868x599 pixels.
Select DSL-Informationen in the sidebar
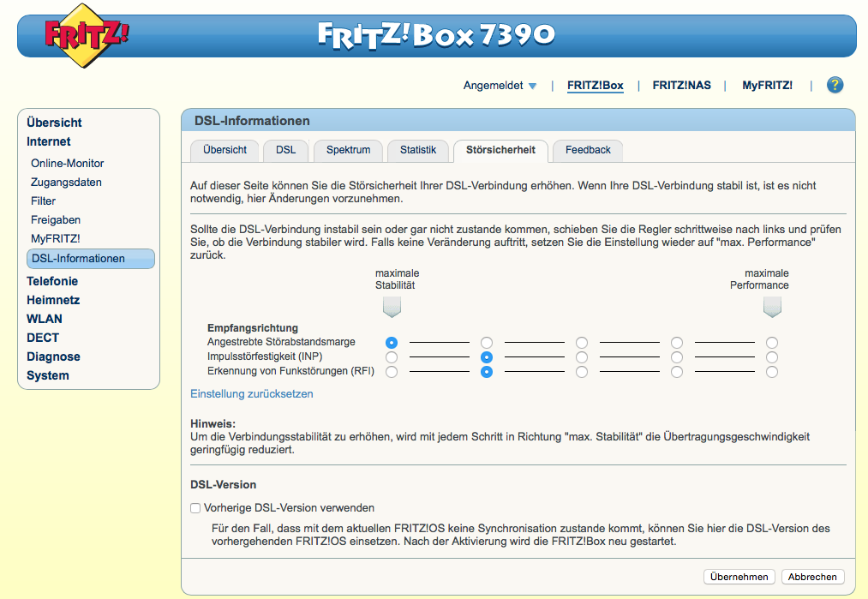tap(91, 259)
